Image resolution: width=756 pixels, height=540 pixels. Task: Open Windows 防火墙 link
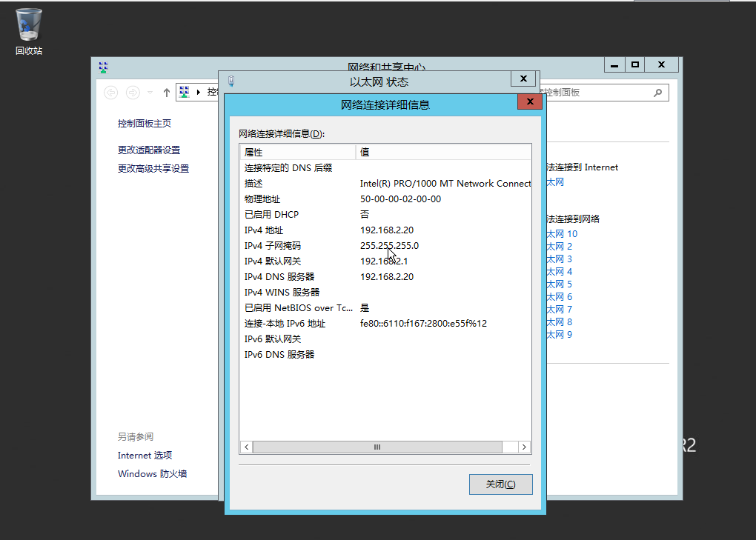[152, 473]
